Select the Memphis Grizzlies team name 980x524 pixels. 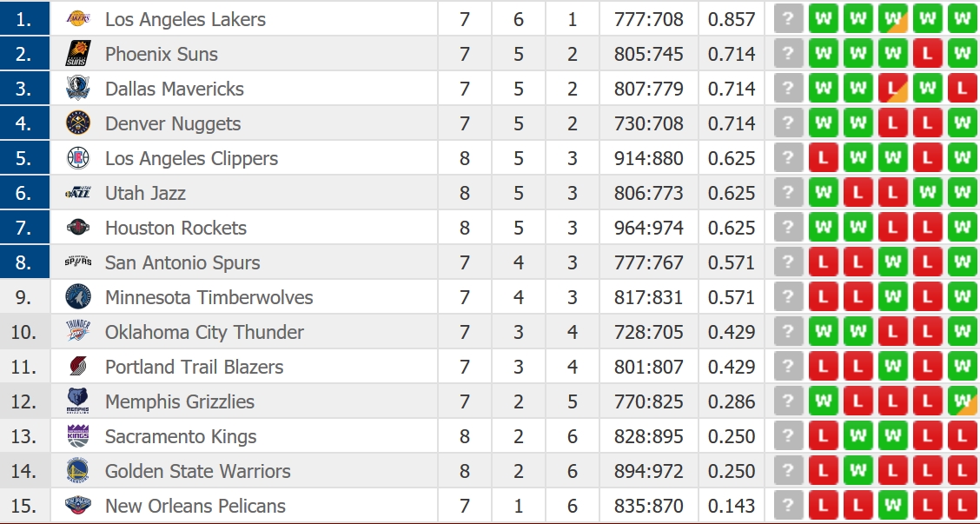(180, 401)
